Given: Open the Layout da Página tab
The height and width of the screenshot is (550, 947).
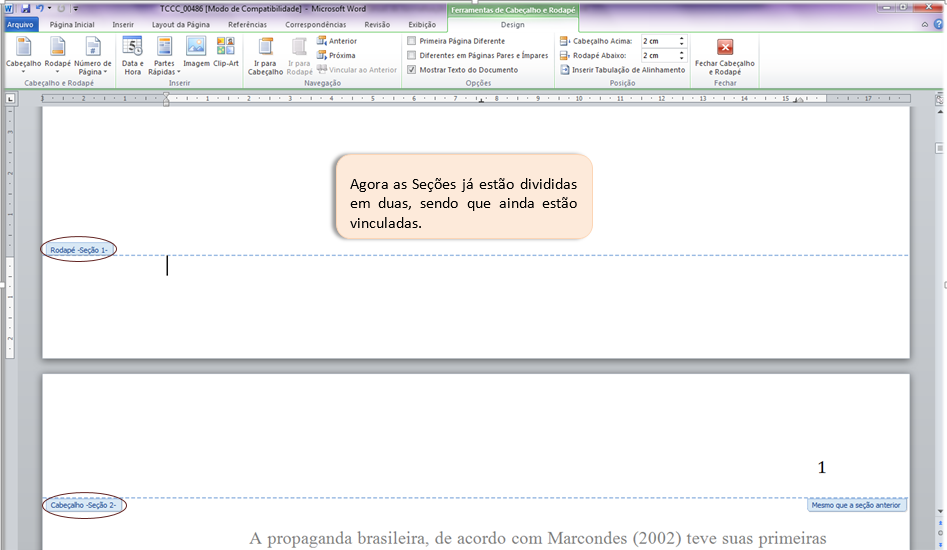Looking at the screenshot, I should [x=181, y=24].
